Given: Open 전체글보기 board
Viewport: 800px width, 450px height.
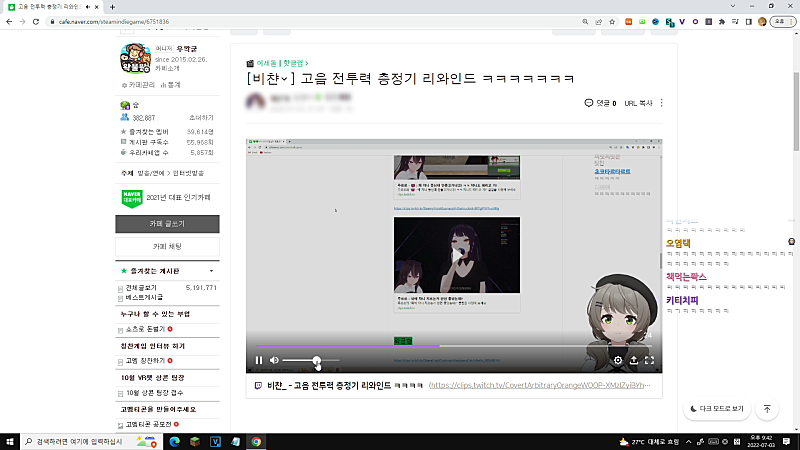Looking at the screenshot, I should tap(141, 288).
